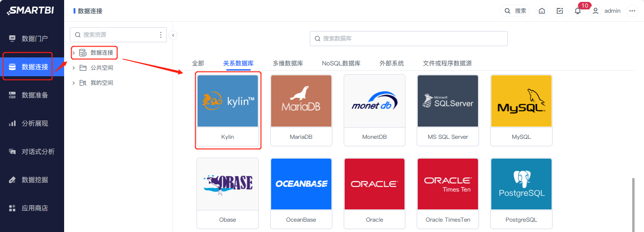Image resolution: width=644 pixels, height=232 pixels.
Task: Choose the MySQL database logo
Action: tap(521, 101)
